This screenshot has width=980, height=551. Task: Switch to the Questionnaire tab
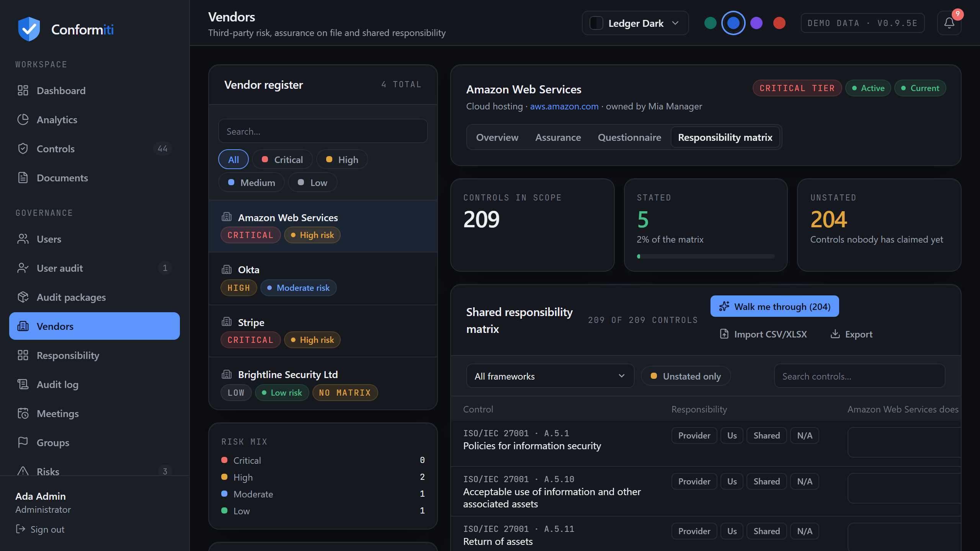(629, 137)
